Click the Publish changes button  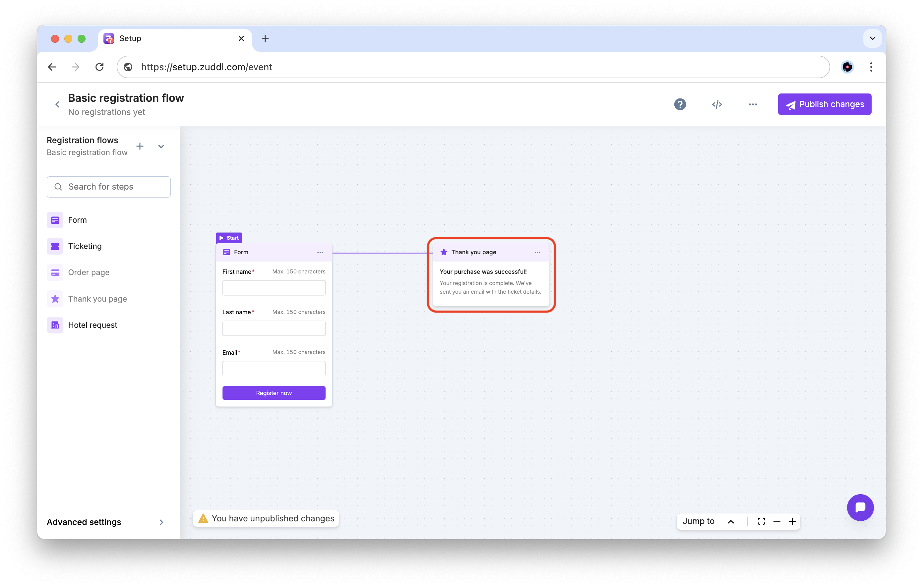[824, 104]
